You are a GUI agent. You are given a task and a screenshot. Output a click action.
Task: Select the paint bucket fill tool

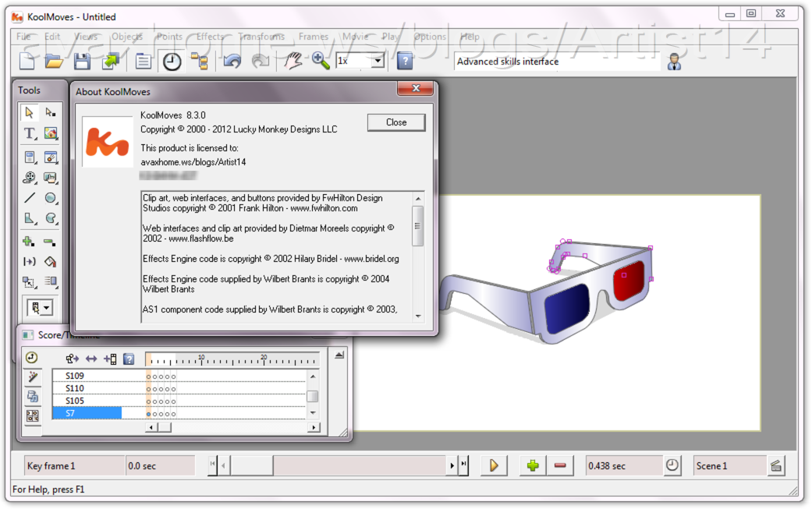coord(50,262)
